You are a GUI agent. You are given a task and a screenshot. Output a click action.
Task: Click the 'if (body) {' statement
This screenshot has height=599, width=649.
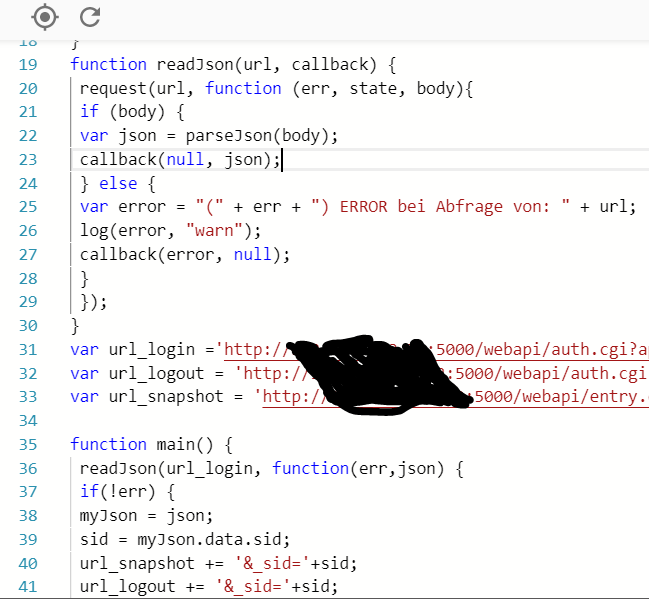[132, 112]
